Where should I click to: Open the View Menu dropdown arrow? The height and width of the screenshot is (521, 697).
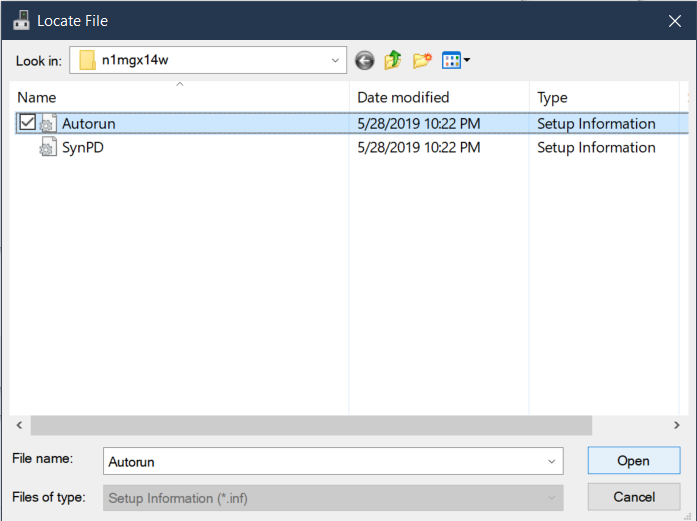tap(467, 61)
